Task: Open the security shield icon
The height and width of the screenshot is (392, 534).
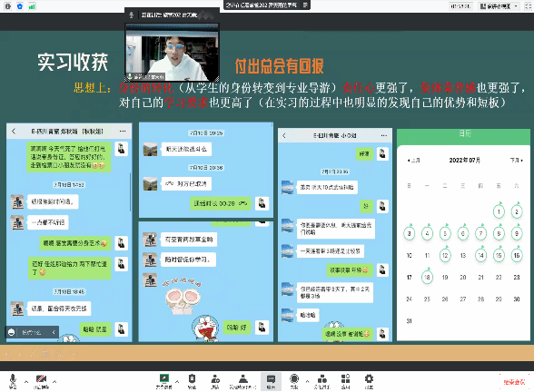Action: coord(192,381)
